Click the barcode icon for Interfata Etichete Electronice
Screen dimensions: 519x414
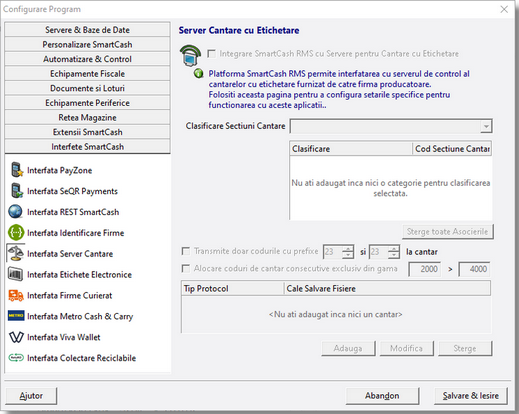(15, 274)
